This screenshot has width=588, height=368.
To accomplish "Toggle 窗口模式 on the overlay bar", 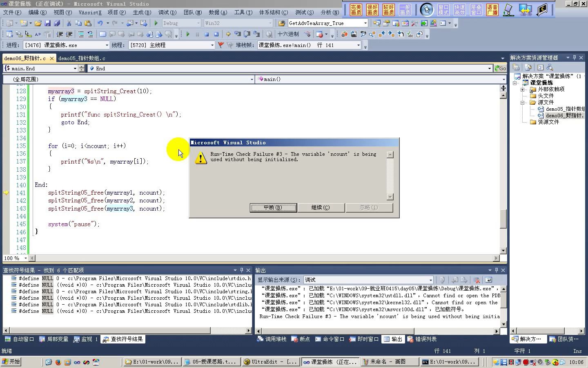I will pos(443,10).
